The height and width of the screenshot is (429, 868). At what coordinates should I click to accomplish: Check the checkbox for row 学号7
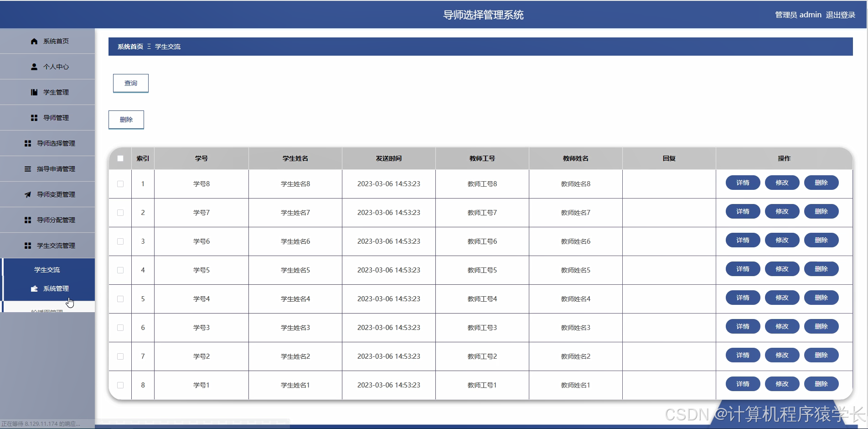pyautogui.click(x=120, y=213)
